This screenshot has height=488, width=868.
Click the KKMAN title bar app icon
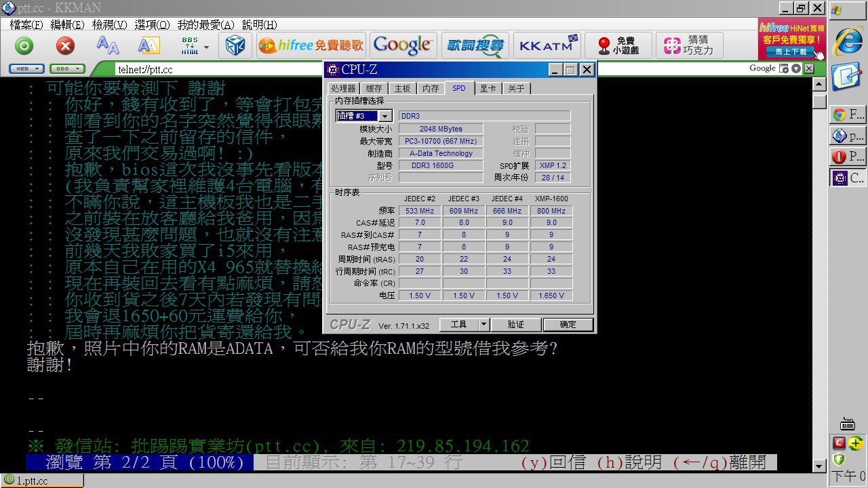[9, 8]
